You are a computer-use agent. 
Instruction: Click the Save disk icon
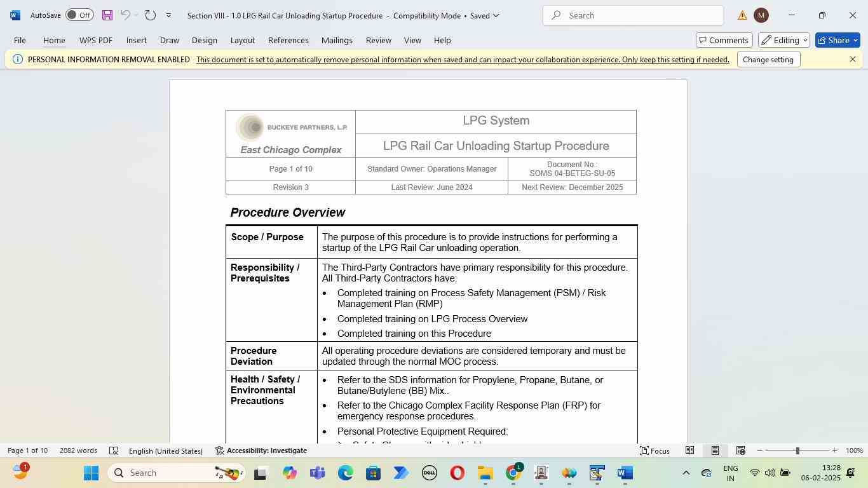pyautogui.click(x=107, y=15)
